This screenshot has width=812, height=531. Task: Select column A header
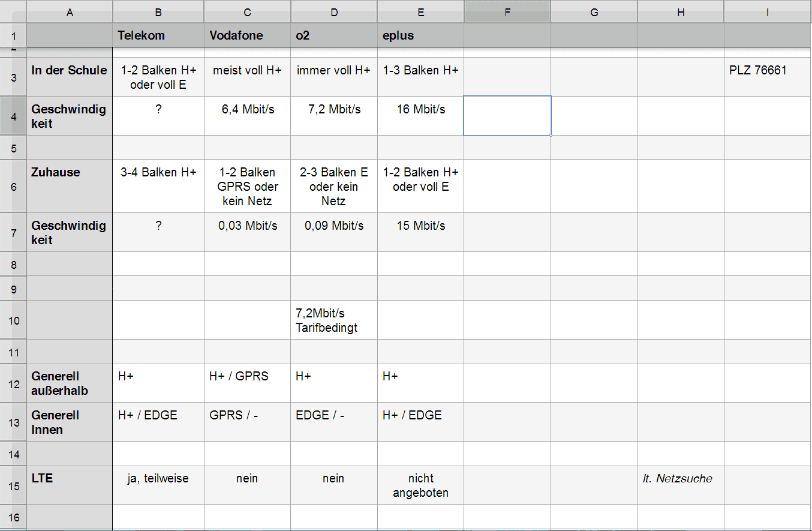click(x=70, y=12)
